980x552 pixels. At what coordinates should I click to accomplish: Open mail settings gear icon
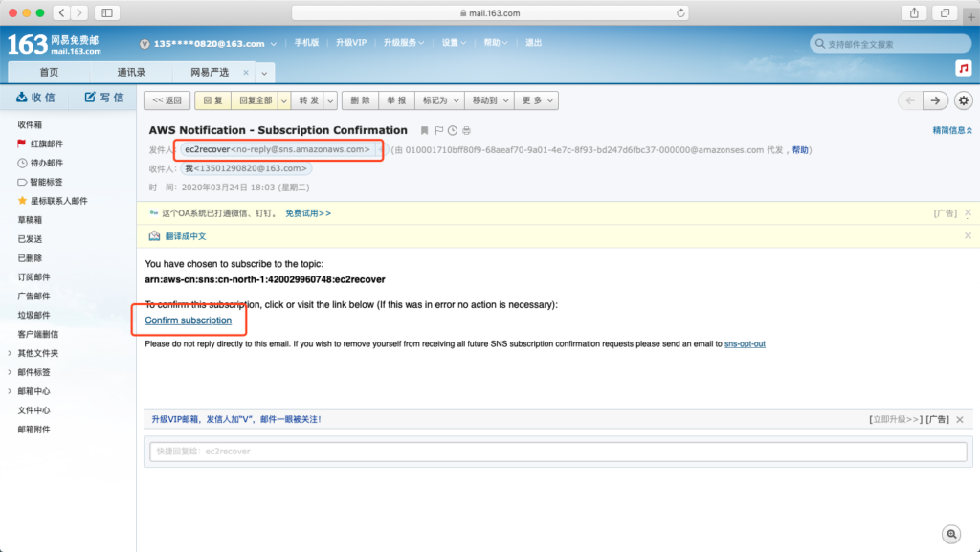coord(963,100)
